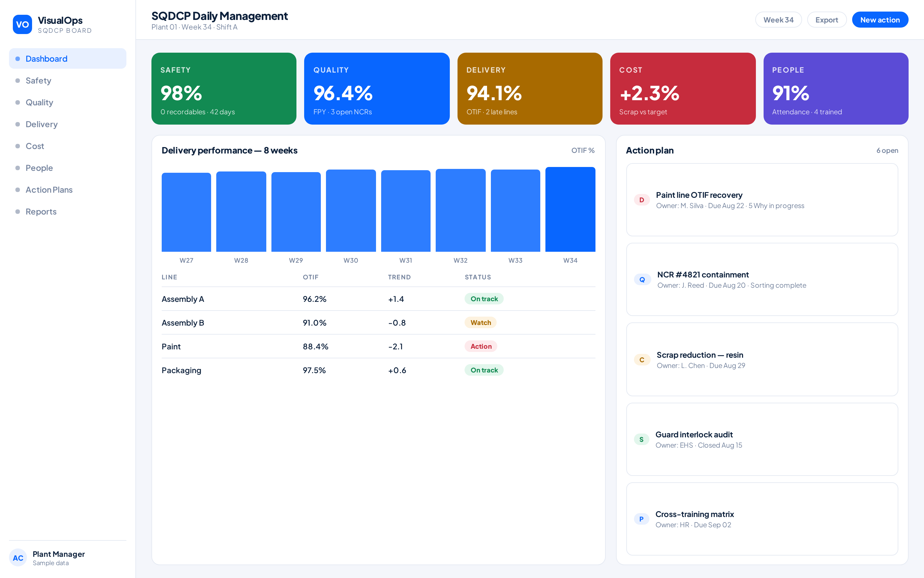Click the highlighted W34 bar

[570, 209]
